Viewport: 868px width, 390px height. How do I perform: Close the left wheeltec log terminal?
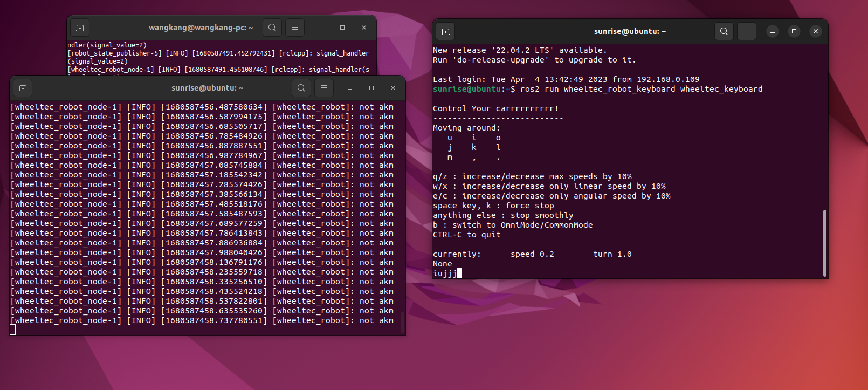(x=393, y=88)
